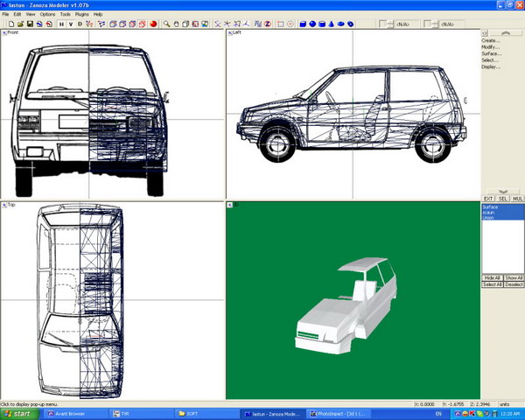Viewport: 525px width, 420px height.
Task: Click the fourth axes icon with red line
Action: [247, 24]
